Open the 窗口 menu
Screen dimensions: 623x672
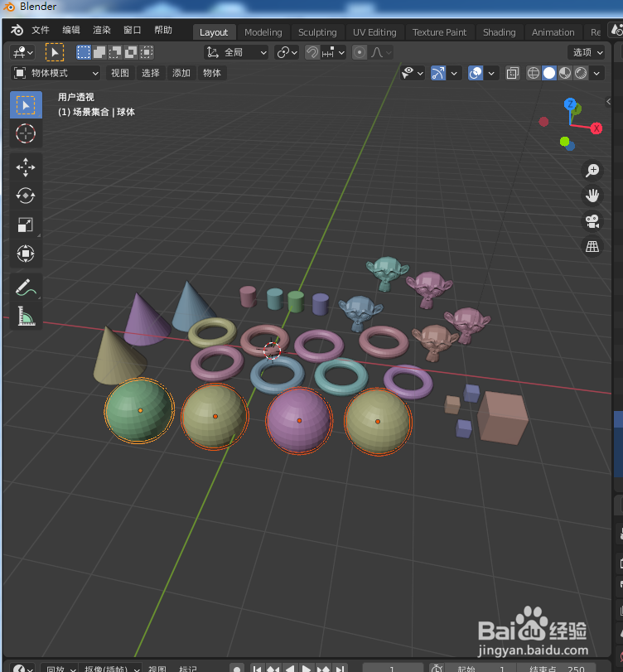pyautogui.click(x=133, y=30)
